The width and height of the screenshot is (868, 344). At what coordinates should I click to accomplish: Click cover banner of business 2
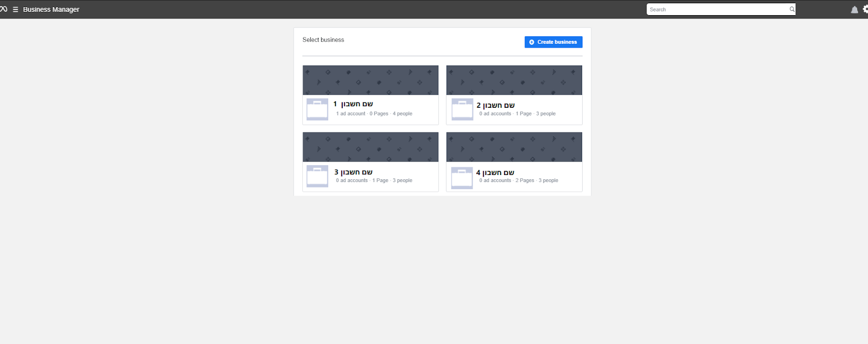pyautogui.click(x=514, y=80)
